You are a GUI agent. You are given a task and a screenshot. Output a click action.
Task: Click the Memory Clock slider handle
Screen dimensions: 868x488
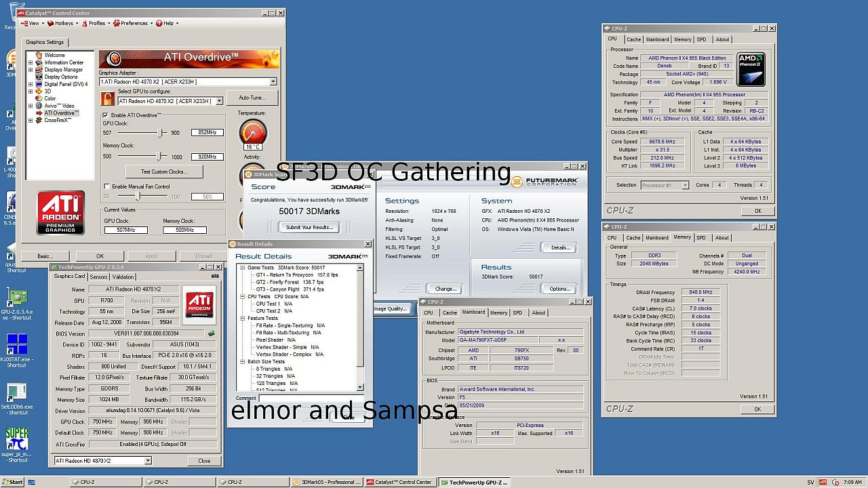(159, 157)
